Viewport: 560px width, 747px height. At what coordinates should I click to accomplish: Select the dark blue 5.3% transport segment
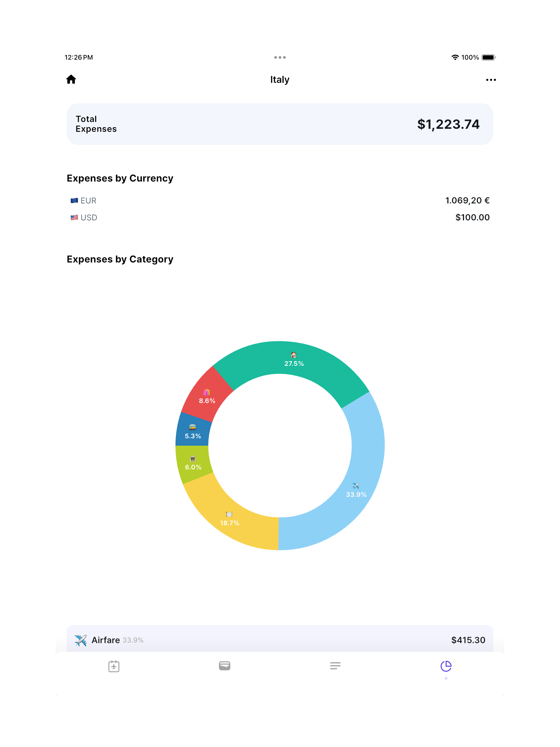[193, 431]
